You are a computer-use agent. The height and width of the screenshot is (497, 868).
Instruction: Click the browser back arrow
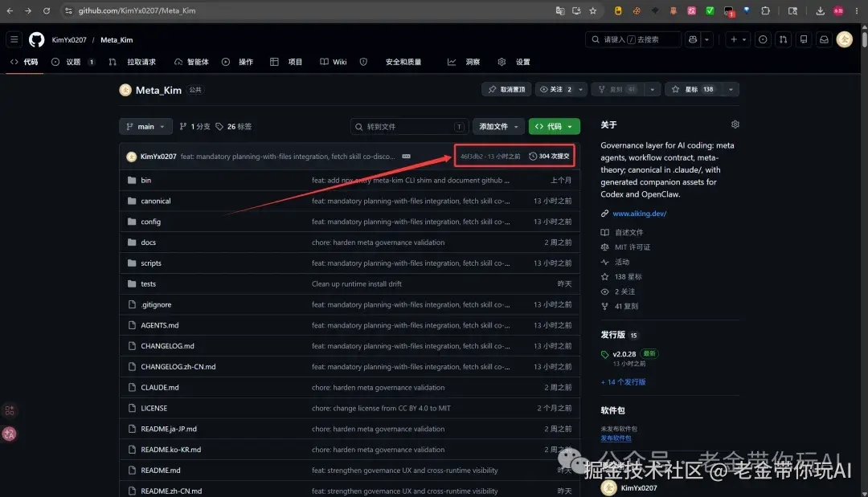[10, 10]
